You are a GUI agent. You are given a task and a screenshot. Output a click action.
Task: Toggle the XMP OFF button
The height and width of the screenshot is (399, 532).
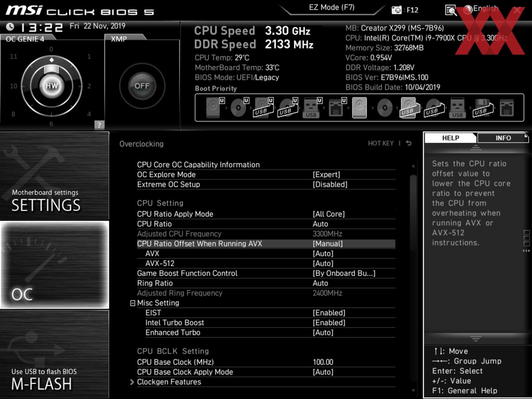(x=142, y=86)
